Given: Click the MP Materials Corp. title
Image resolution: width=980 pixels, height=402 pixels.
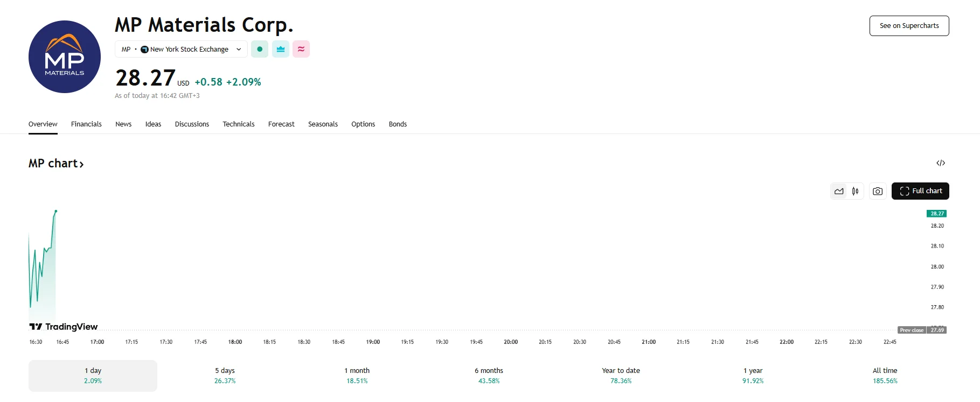Looking at the screenshot, I should (x=204, y=25).
